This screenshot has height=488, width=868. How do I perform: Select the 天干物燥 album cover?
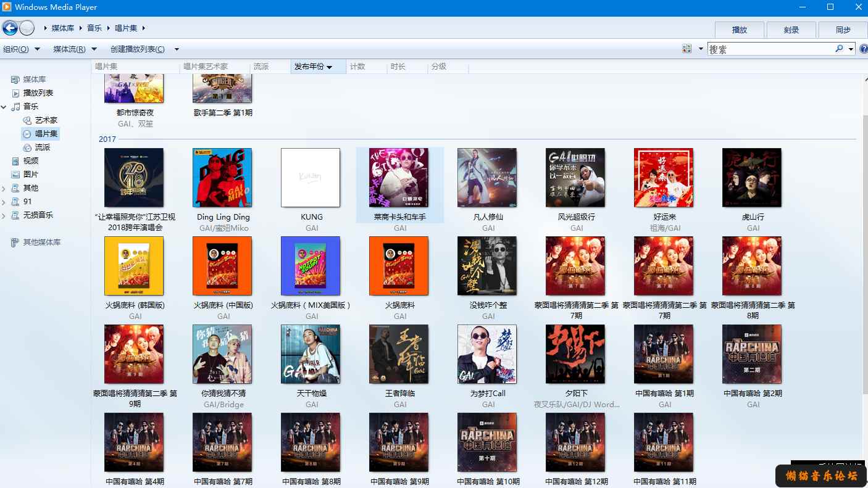click(311, 354)
